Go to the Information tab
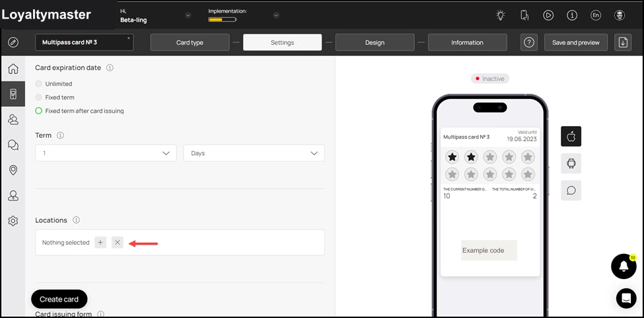Viewport: 644px width, 318px height. 468,42
